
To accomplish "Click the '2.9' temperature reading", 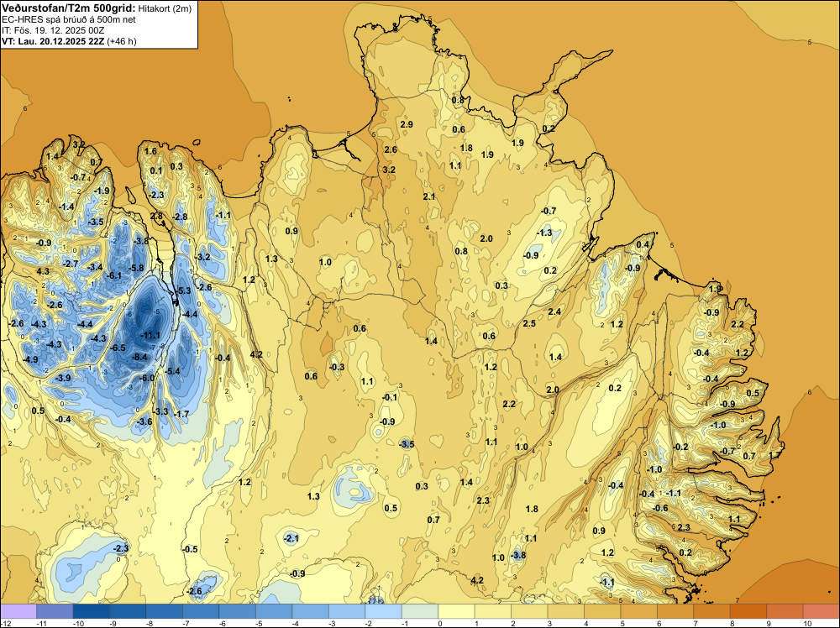I will coord(407,124).
